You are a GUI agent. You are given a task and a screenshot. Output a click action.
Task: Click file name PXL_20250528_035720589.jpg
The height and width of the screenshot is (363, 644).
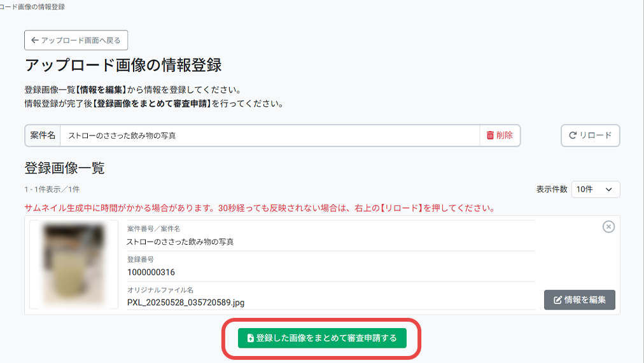(185, 303)
